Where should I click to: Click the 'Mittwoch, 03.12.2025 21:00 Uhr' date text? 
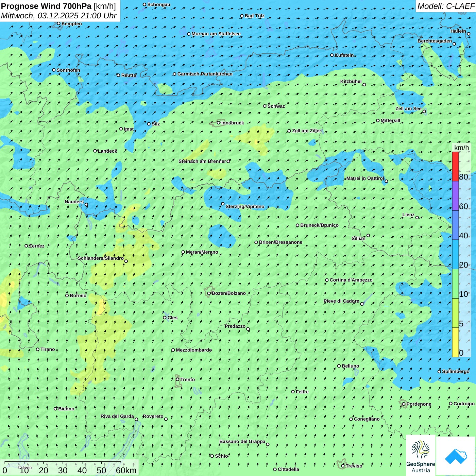[x=59, y=16]
